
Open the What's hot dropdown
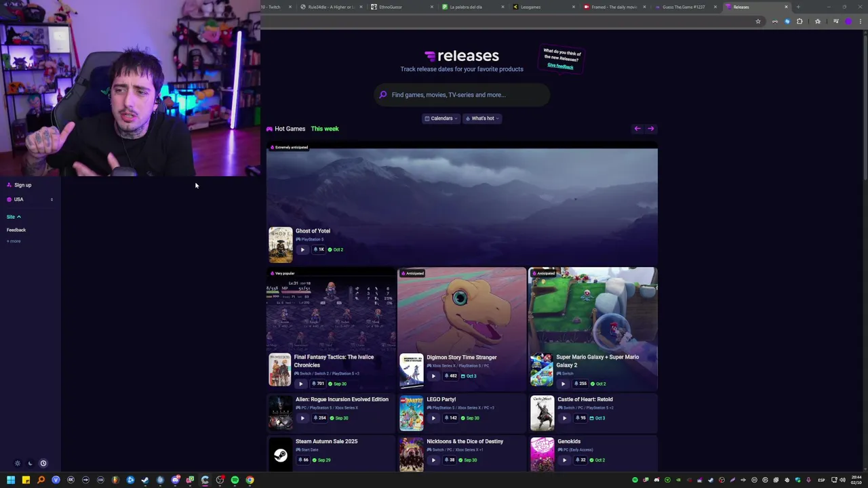482,119
